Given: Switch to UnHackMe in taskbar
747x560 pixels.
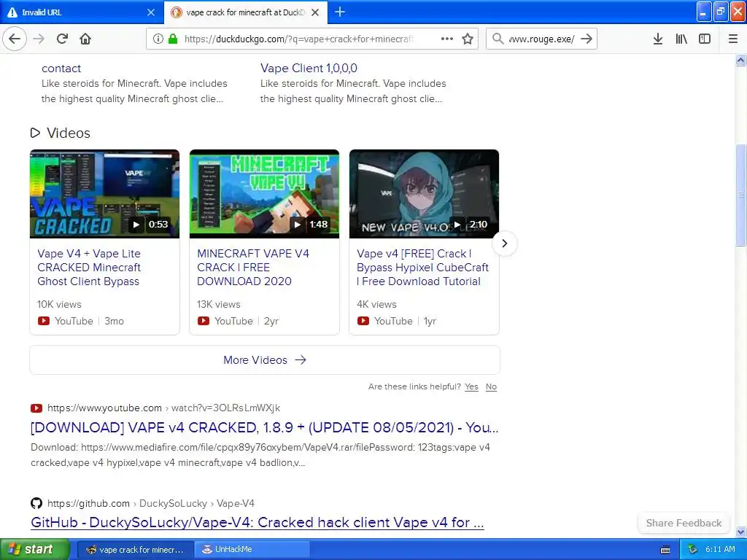Looking at the screenshot, I should (x=252, y=550).
